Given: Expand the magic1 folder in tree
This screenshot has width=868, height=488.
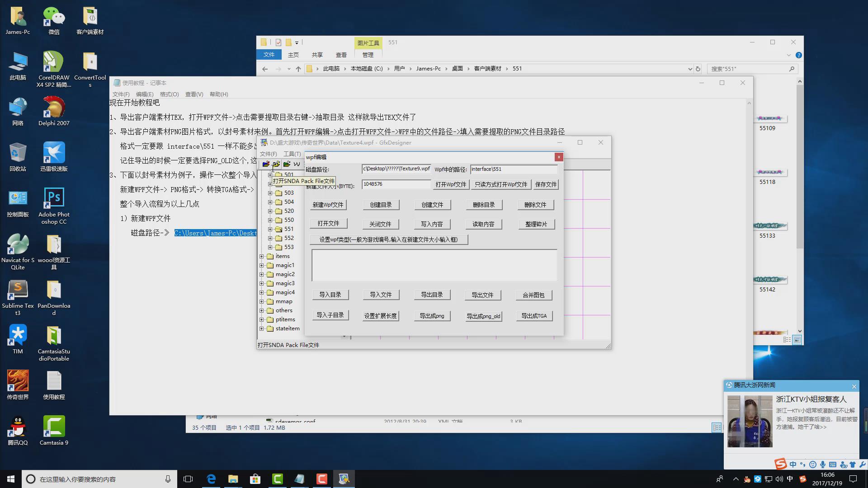Looking at the screenshot, I should click(x=262, y=265).
